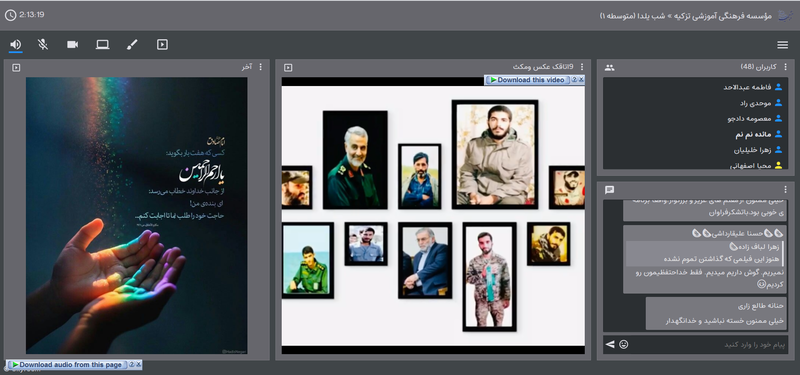Unmute the crossed-out microphone
Image resolution: width=800 pixels, height=375 pixels.
(43, 45)
